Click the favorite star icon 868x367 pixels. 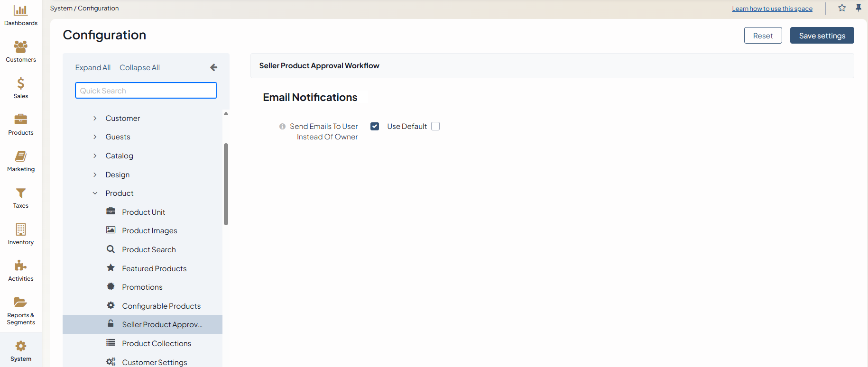842,8
